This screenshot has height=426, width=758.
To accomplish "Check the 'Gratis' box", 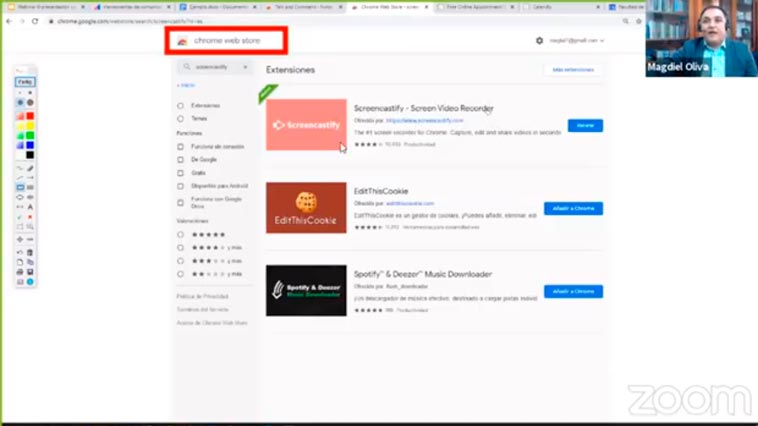I will click(180, 173).
